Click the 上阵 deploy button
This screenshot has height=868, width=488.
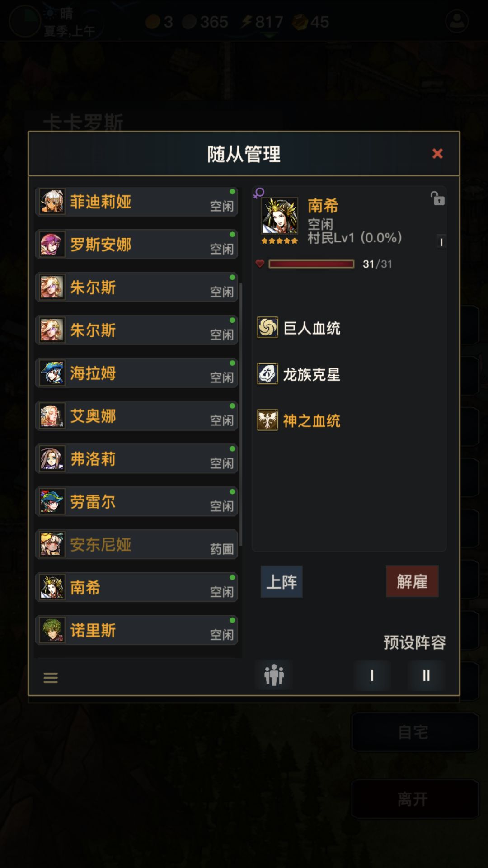point(282,582)
